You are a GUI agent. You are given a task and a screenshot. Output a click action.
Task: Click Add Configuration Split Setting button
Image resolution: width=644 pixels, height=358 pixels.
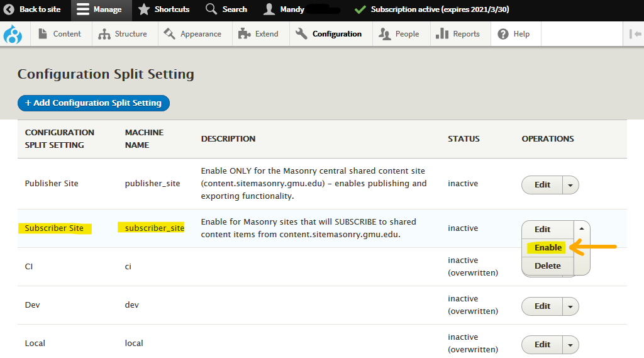(x=93, y=103)
